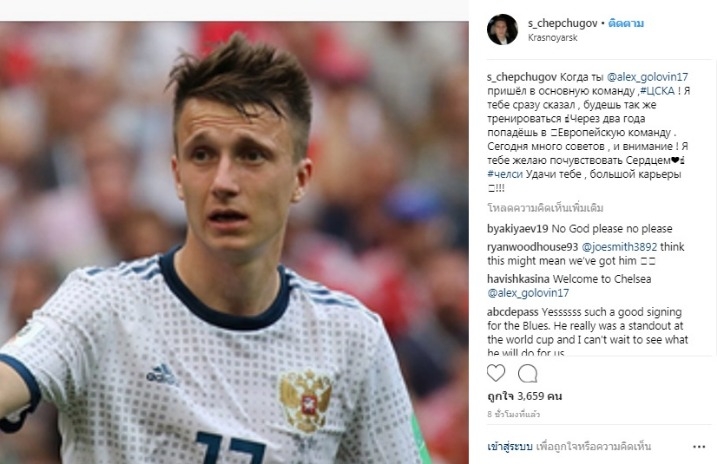Open @alex_golovin17 mention in havishkasina comment

tap(528, 293)
